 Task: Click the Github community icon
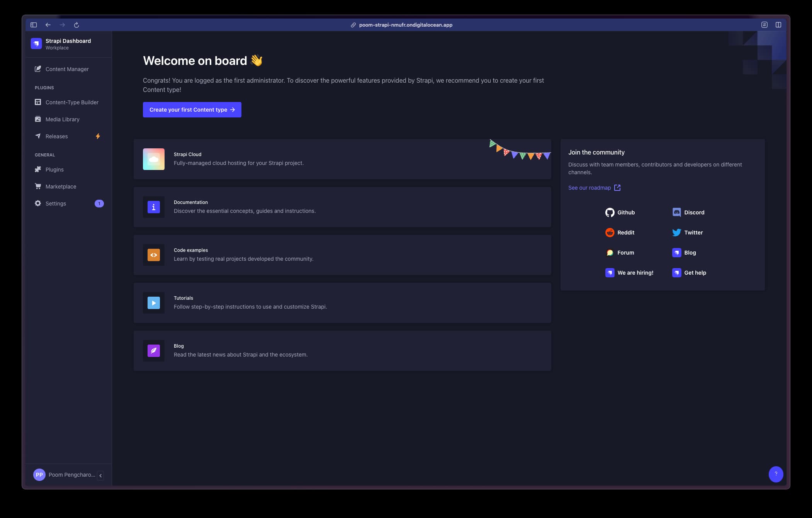tap(610, 212)
